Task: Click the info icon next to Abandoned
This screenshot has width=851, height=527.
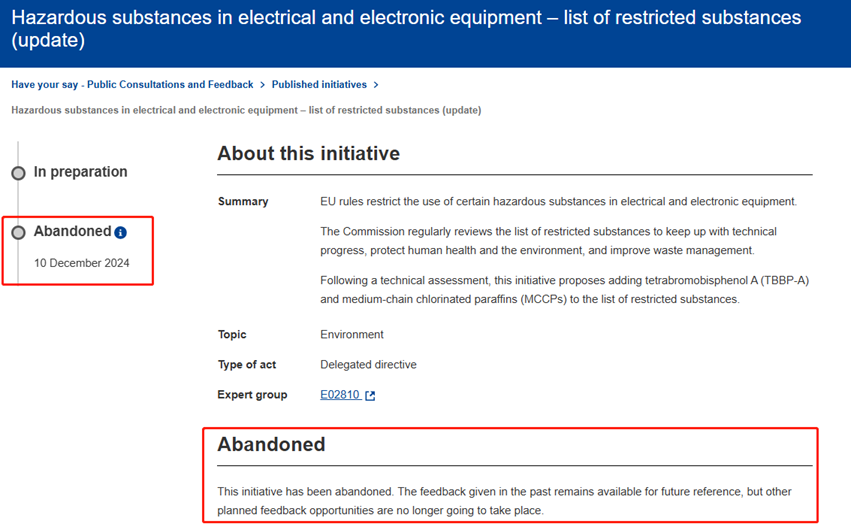Action: click(x=120, y=233)
